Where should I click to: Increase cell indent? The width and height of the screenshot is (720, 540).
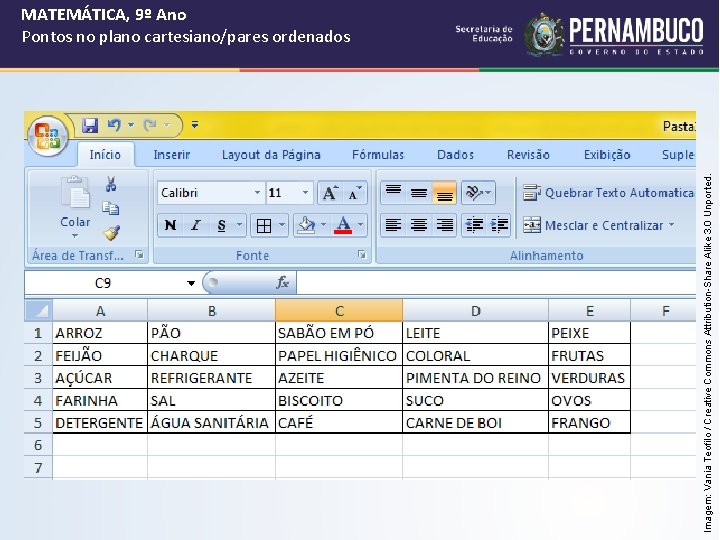[x=499, y=225]
